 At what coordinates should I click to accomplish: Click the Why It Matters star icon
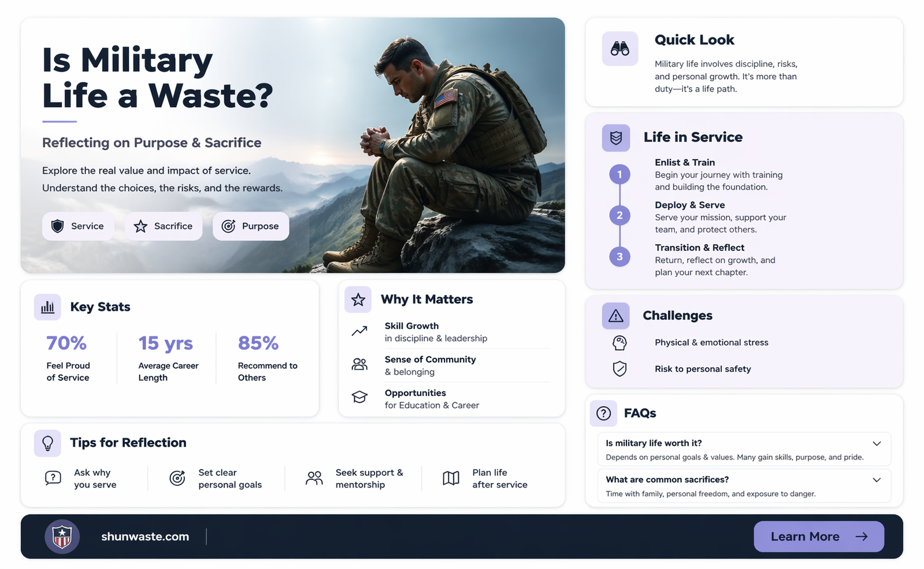click(x=358, y=300)
